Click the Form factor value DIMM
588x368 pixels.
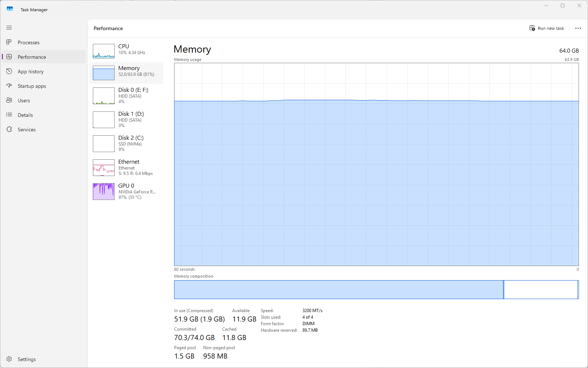(x=308, y=324)
